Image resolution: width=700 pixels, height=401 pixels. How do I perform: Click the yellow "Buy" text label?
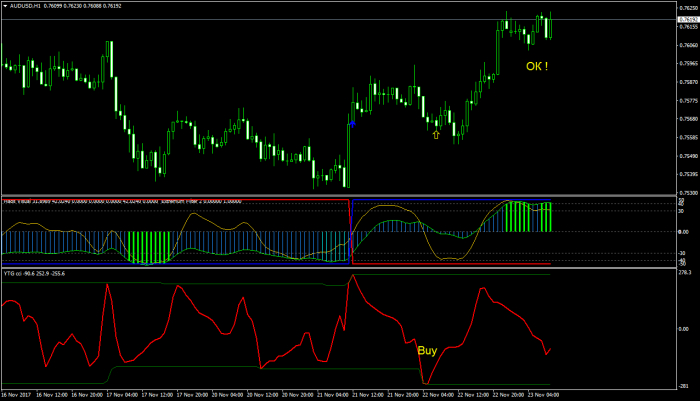click(427, 351)
